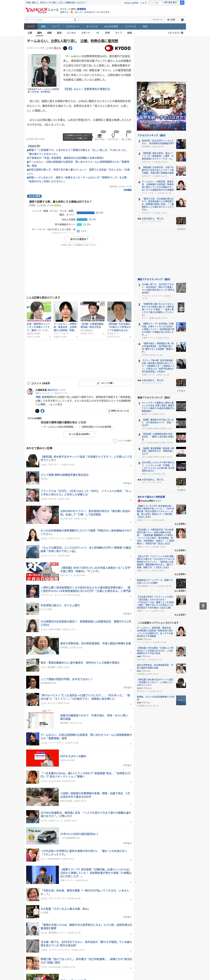The image size is (210, 980).
Task: Share the expert comment on Facebook
Action: pos(42,411)
